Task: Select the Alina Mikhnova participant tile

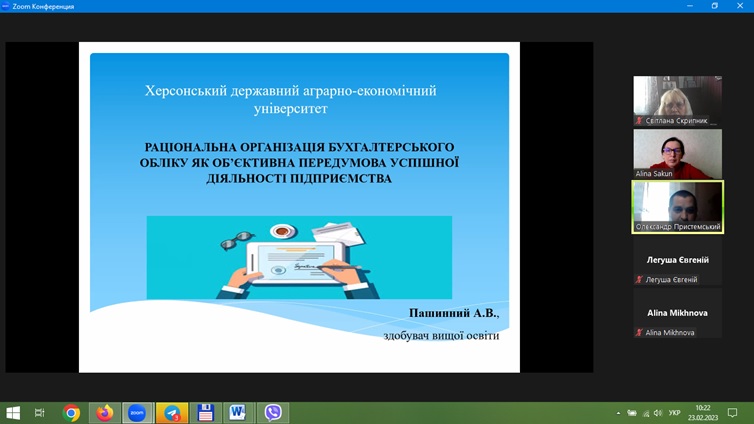Action: tap(678, 313)
